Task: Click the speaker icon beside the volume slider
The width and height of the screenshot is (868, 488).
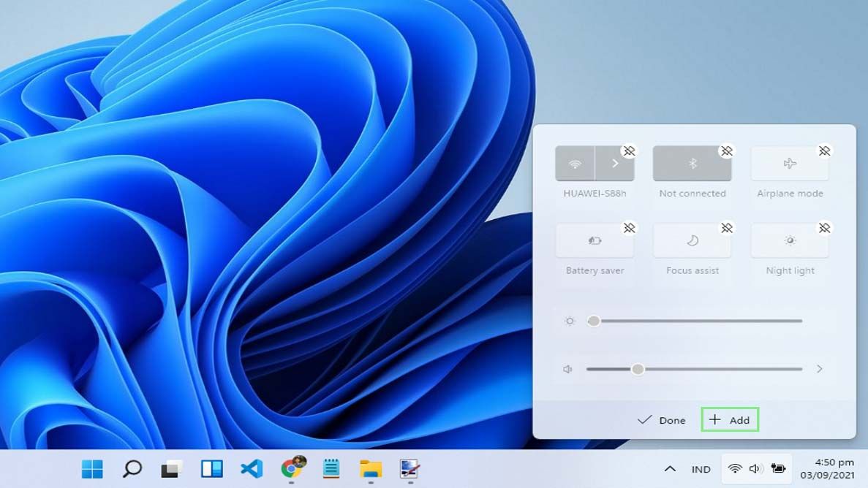Action: [x=567, y=369]
